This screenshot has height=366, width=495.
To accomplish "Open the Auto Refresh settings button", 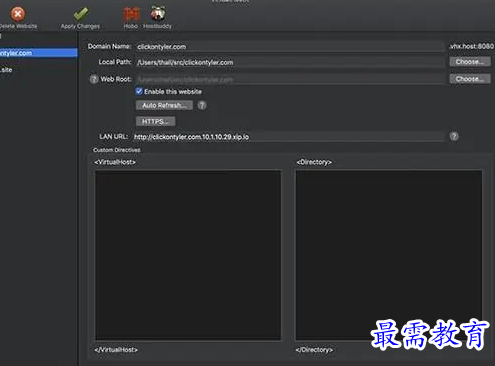I will (x=164, y=105).
